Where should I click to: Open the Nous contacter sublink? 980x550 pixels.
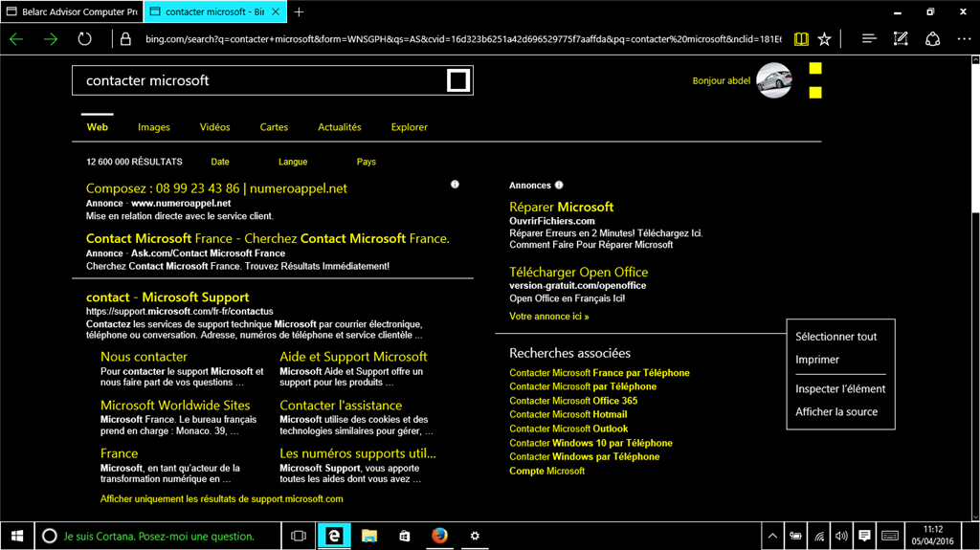pyautogui.click(x=144, y=356)
